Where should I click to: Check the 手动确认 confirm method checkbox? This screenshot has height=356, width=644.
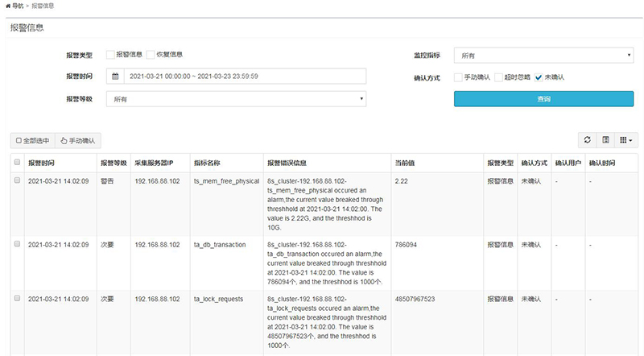458,77
